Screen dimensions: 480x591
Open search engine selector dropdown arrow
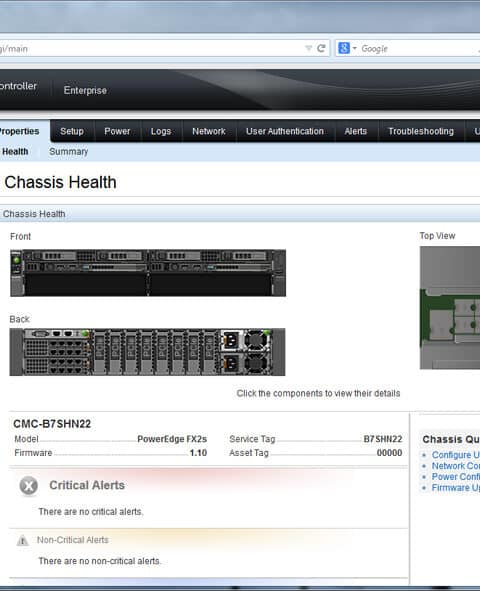354,48
